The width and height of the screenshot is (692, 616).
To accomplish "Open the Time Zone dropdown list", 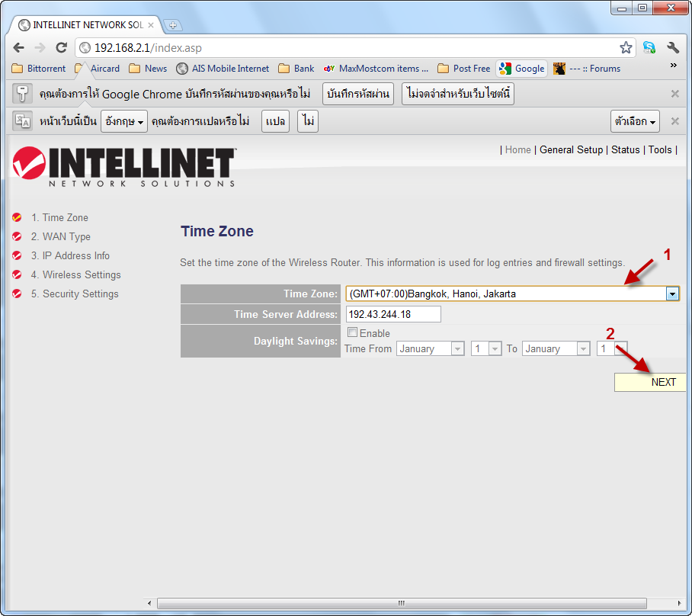I will [512, 294].
